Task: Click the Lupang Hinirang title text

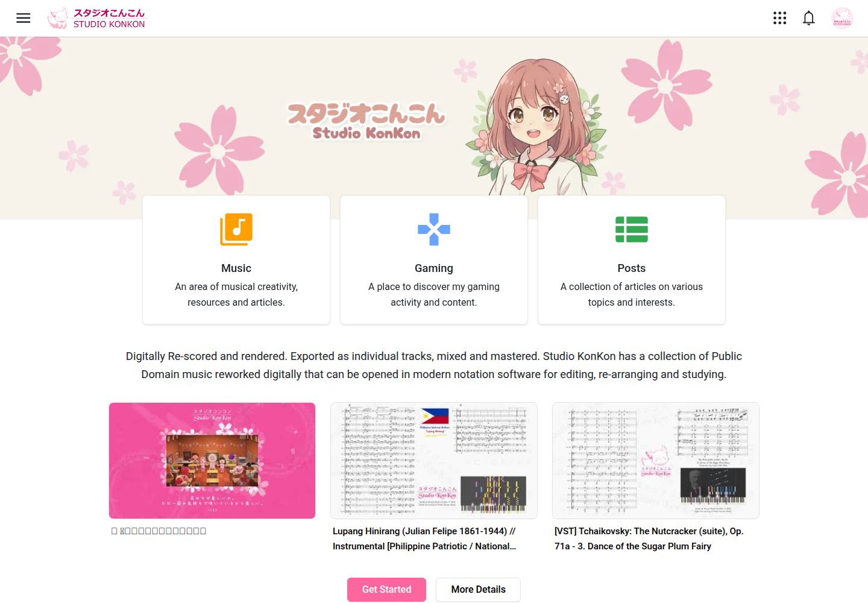Action: 424,538
